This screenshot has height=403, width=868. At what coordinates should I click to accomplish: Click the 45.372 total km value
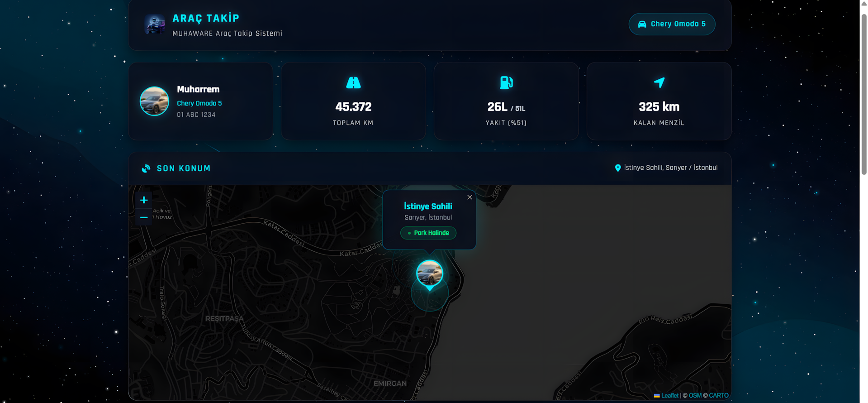[x=353, y=107]
